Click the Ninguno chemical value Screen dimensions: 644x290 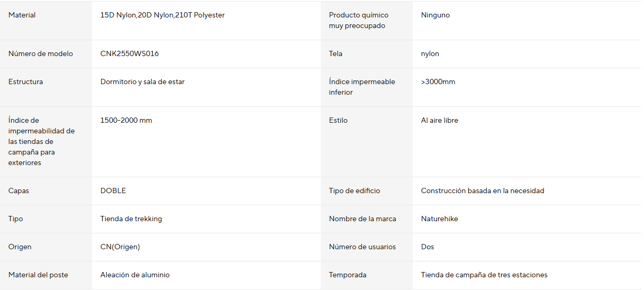pos(436,15)
